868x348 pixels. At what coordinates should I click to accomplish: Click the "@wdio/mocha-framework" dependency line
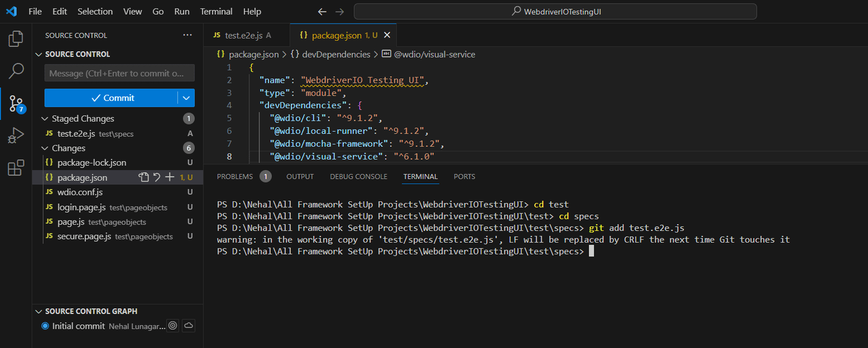pyautogui.click(x=357, y=144)
